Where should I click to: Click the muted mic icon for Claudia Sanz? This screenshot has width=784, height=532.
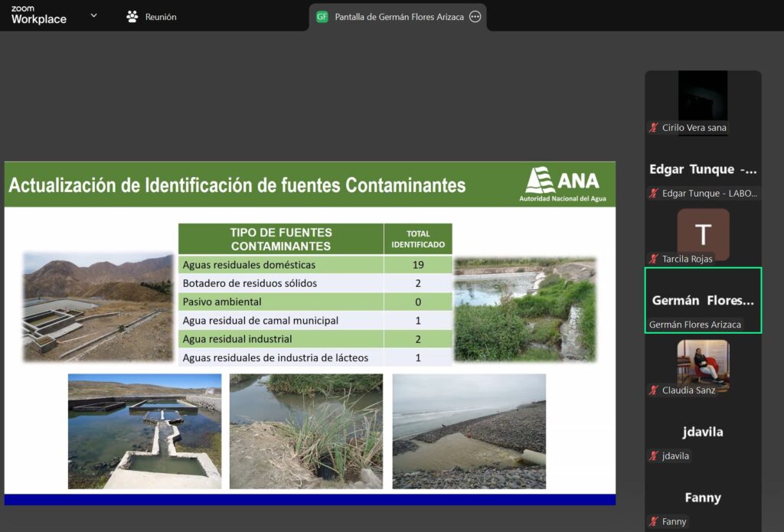654,390
